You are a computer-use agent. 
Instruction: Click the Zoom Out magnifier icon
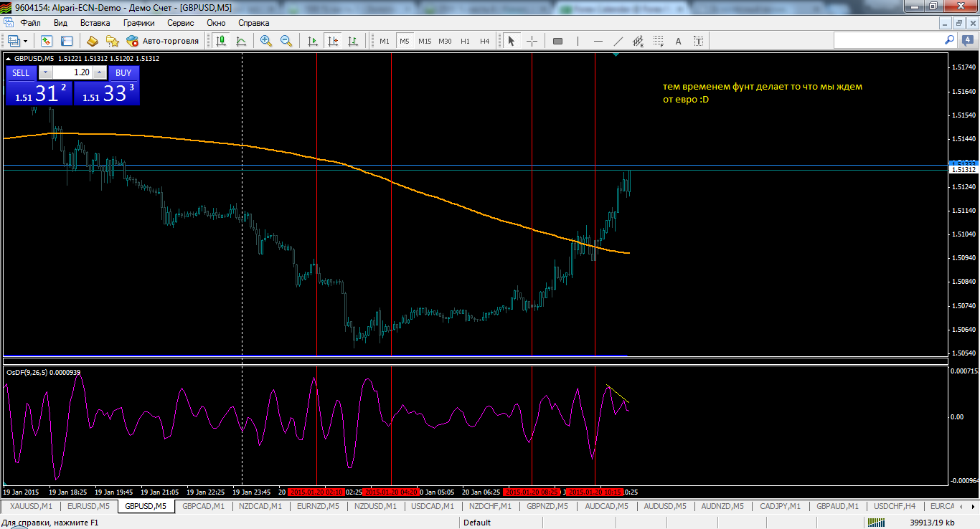pyautogui.click(x=286, y=41)
